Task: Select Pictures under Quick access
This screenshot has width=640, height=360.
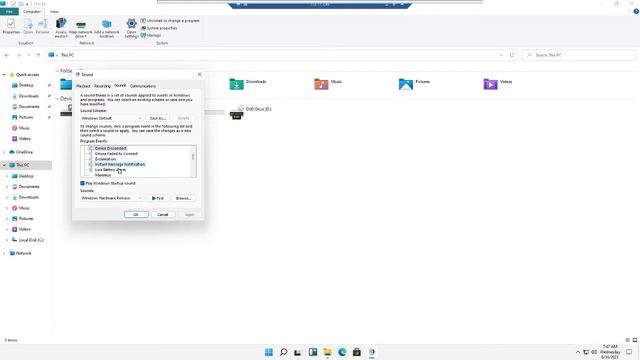Action: [x=26, y=117]
